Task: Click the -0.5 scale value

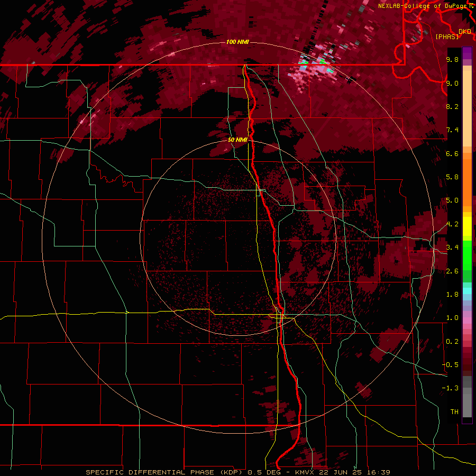Action: tap(450, 365)
